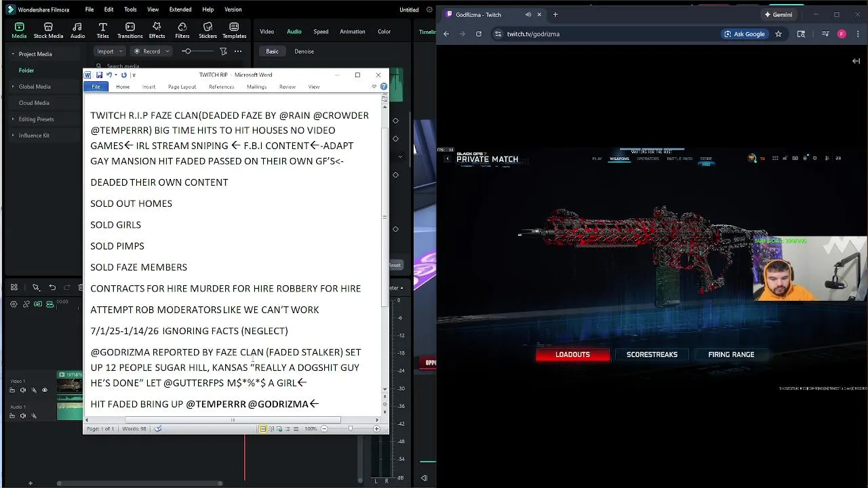Toggle visibility eye on Video 1 track
The width and height of the screenshot is (868, 488).
(x=45, y=390)
